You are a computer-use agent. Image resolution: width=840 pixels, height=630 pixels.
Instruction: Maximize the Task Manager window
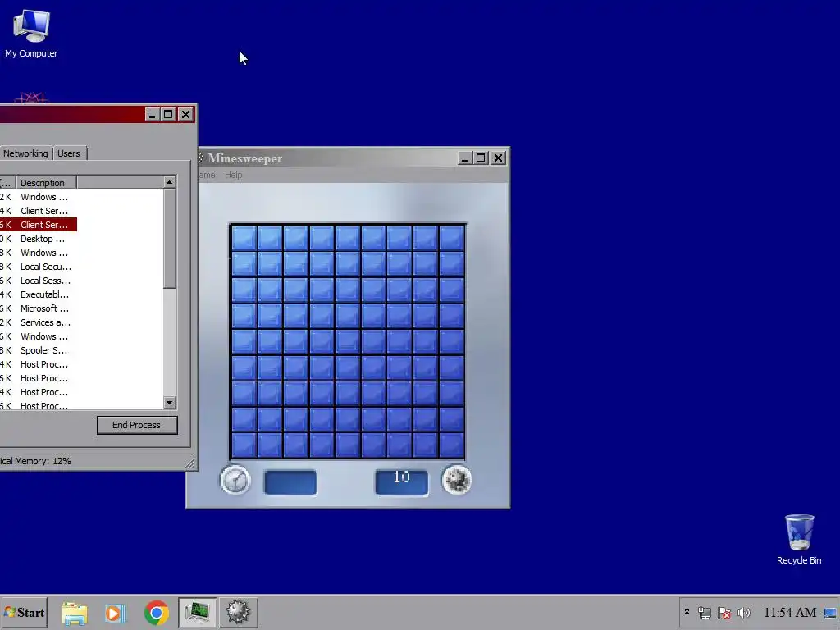[168, 114]
